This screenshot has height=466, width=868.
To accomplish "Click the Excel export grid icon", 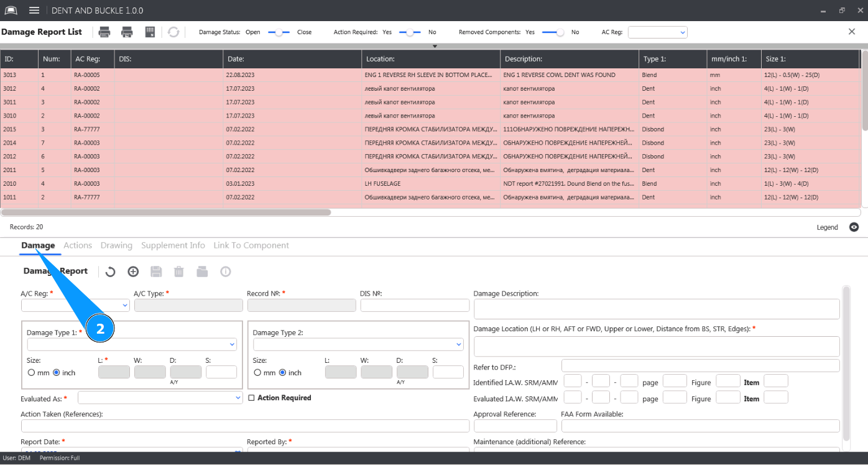I will click(150, 32).
